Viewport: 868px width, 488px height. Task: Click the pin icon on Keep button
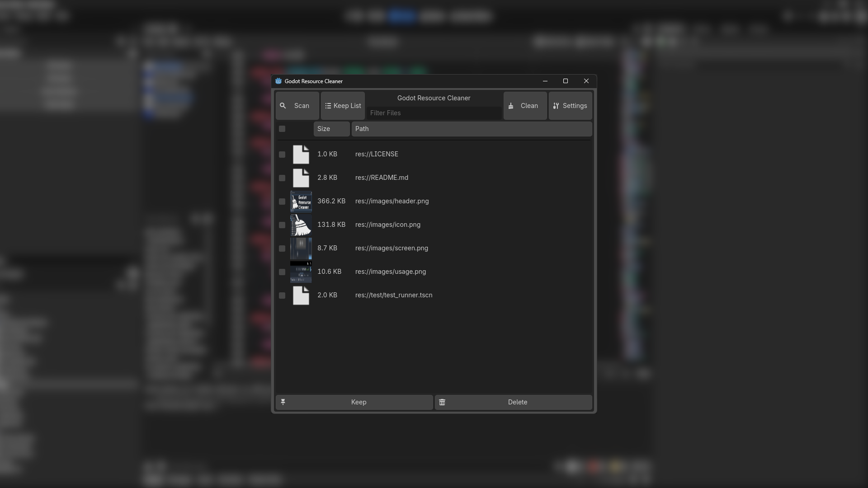pyautogui.click(x=283, y=402)
